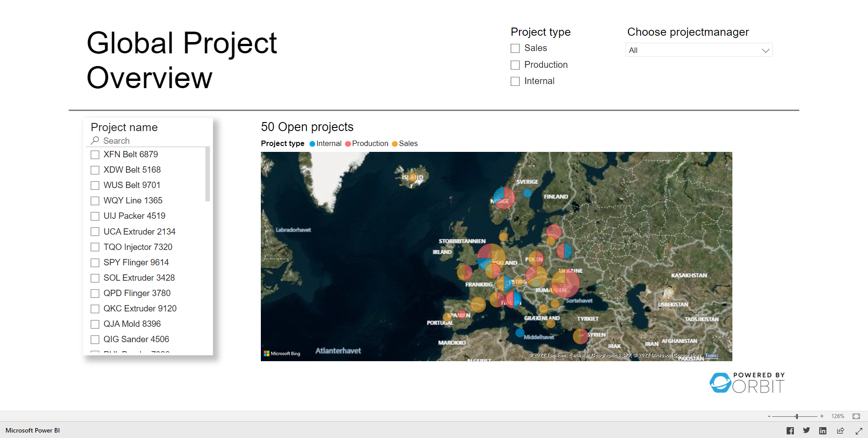
Task: Zoom in with the plus icon
Action: [x=821, y=416]
